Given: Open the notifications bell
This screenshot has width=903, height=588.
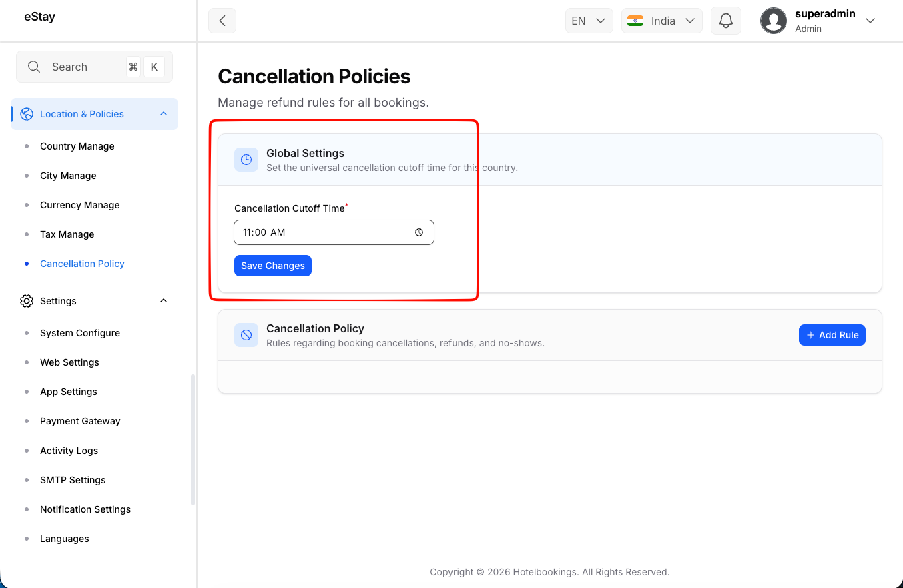Looking at the screenshot, I should point(726,21).
